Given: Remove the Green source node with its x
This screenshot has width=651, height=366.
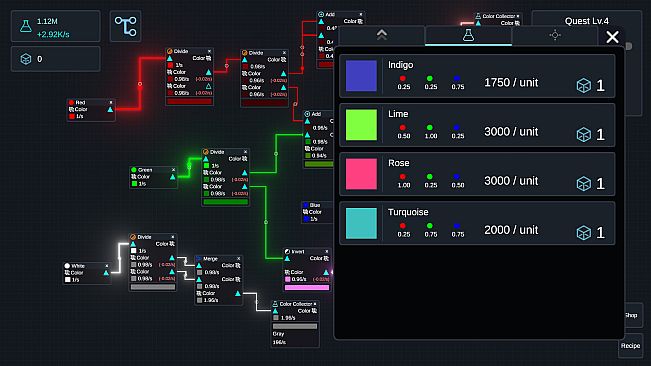Looking at the screenshot, I should 174,170.
